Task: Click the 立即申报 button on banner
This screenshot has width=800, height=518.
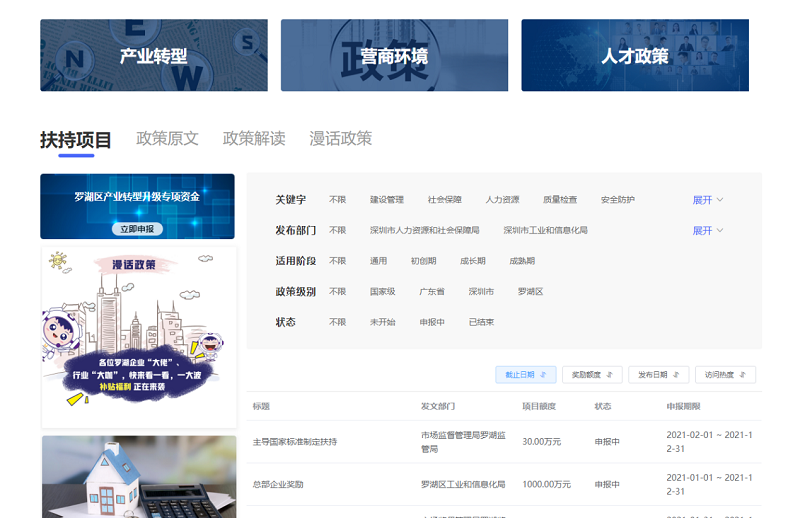Action: [137, 229]
